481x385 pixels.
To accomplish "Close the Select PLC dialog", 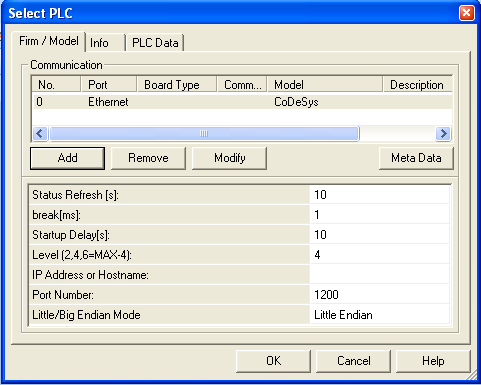I will point(466,13).
